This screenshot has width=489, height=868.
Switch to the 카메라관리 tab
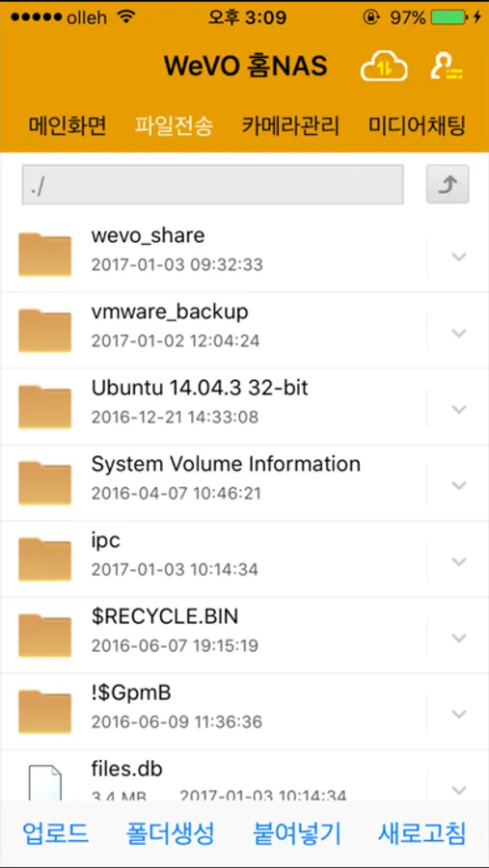[x=290, y=126]
